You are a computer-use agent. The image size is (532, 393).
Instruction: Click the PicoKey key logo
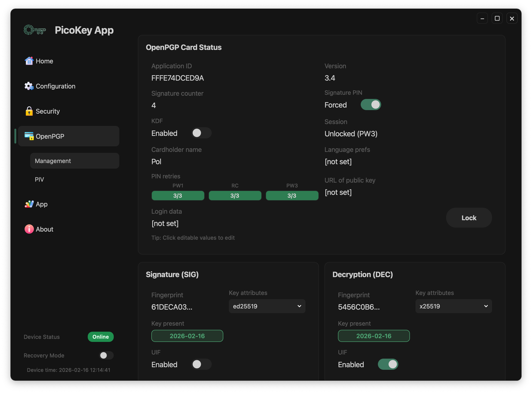click(x=35, y=30)
